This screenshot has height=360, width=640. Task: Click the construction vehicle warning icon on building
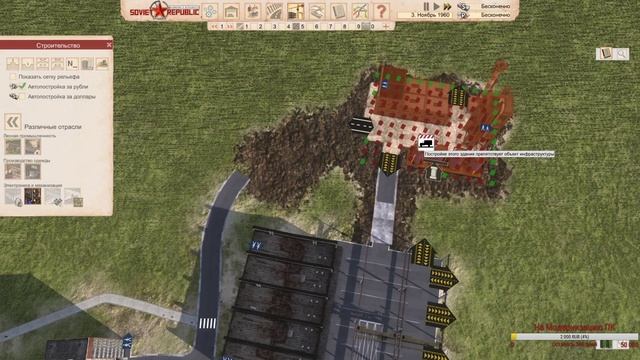coord(426,142)
